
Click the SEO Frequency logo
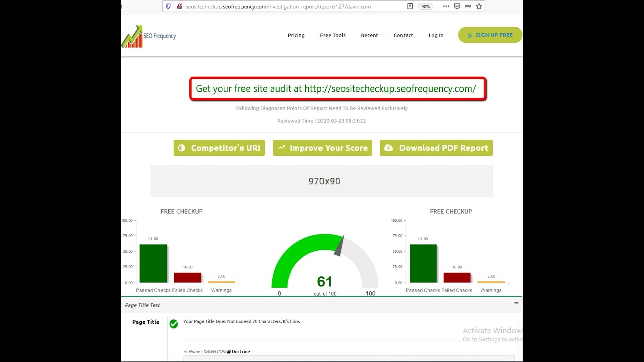(149, 36)
